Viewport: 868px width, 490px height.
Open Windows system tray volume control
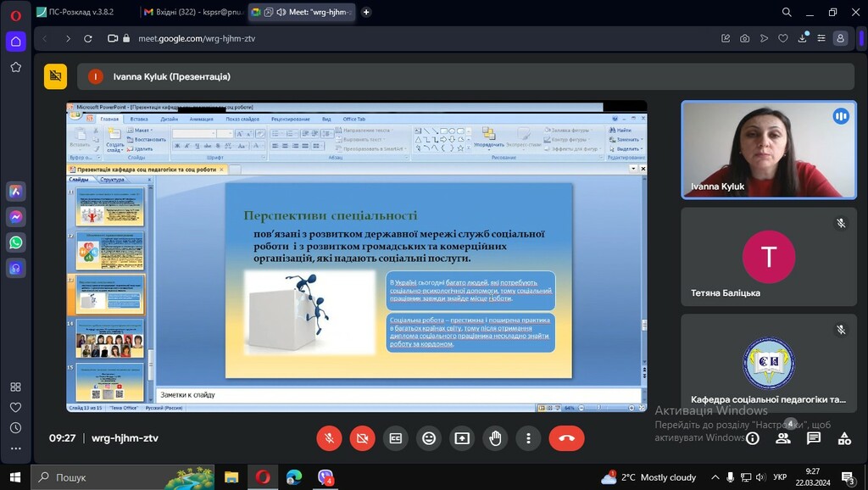click(745, 477)
